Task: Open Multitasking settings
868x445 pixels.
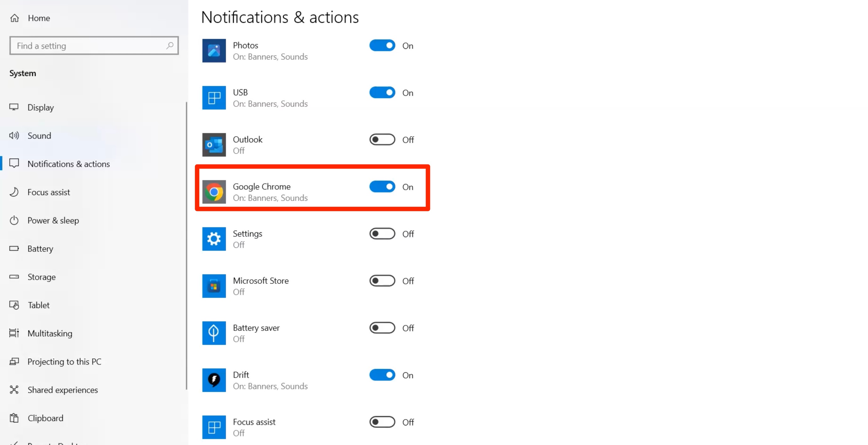Action: coord(50,333)
